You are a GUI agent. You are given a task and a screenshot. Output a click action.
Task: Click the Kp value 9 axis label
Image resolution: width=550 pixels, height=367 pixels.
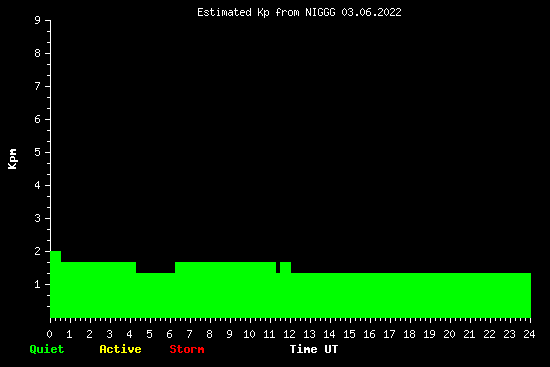(38, 21)
